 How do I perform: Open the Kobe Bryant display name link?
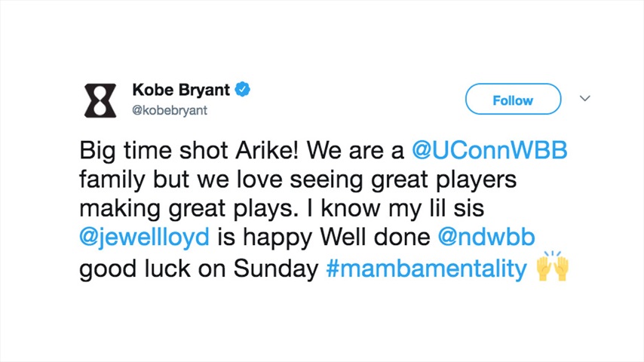click(181, 90)
